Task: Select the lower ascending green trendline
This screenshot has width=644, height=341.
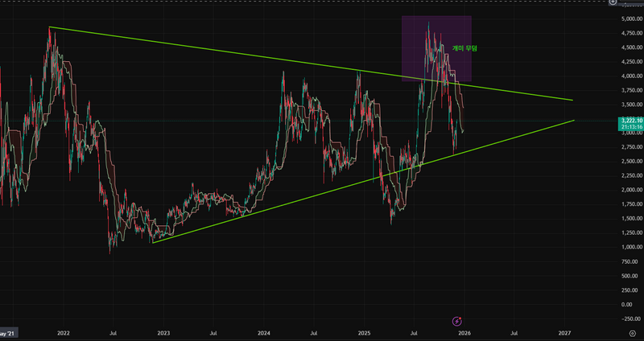Action: point(322,194)
